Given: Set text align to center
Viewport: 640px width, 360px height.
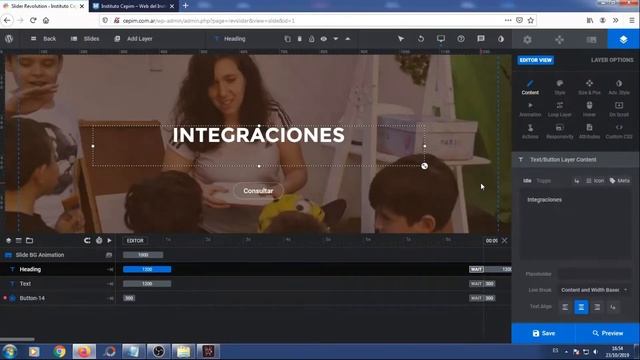Looking at the screenshot, I should coord(581,307).
